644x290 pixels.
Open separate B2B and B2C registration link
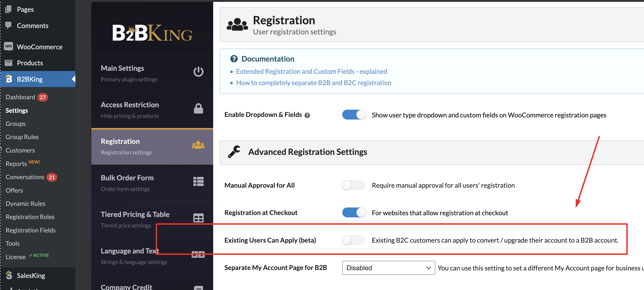(314, 83)
